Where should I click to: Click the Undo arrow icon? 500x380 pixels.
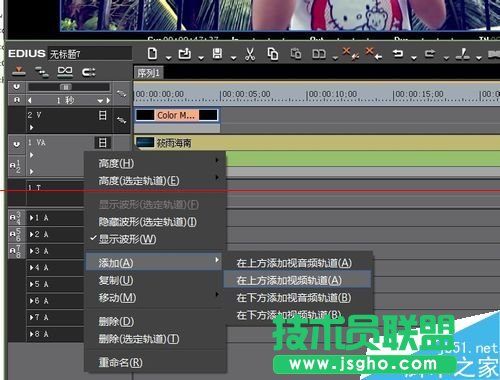(398, 53)
